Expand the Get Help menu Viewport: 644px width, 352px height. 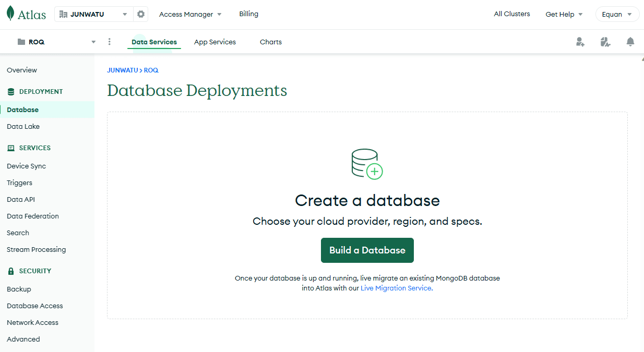pyautogui.click(x=564, y=14)
